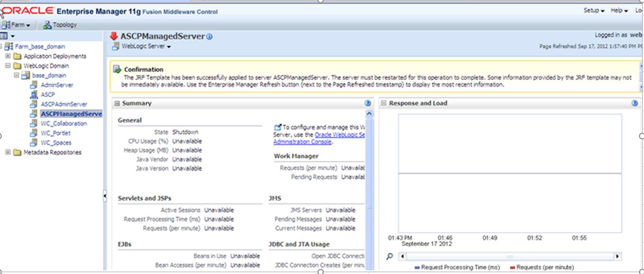Select Metadata Repositories in the tree
The width and height of the screenshot is (644, 274).
(x=52, y=152)
